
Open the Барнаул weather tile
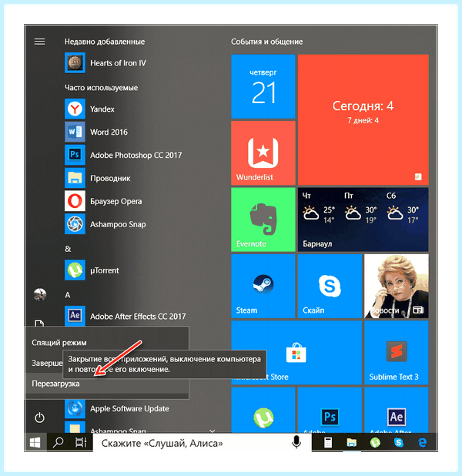(363, 220)
